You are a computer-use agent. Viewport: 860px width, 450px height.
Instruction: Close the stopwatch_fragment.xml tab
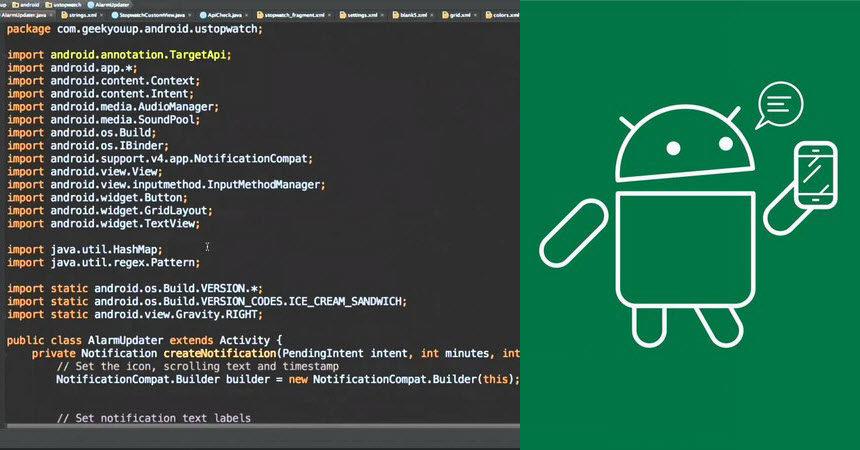pyautogui.click(x=329, y=15)
